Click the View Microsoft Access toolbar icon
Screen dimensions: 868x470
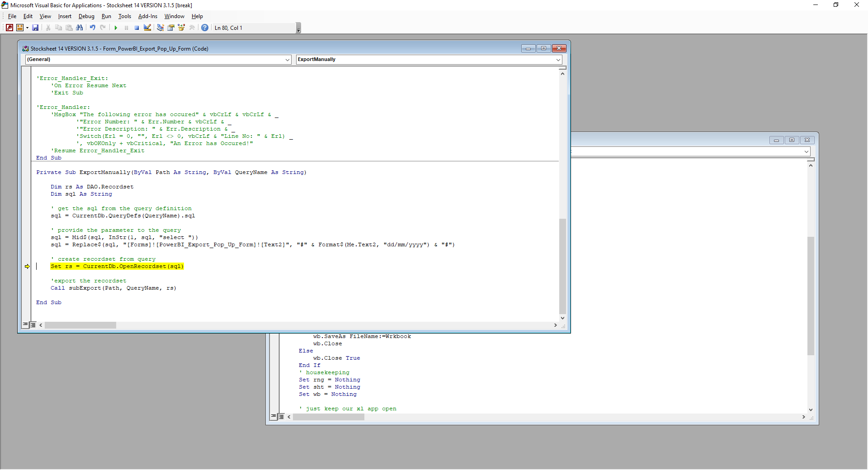coord(9,28)
